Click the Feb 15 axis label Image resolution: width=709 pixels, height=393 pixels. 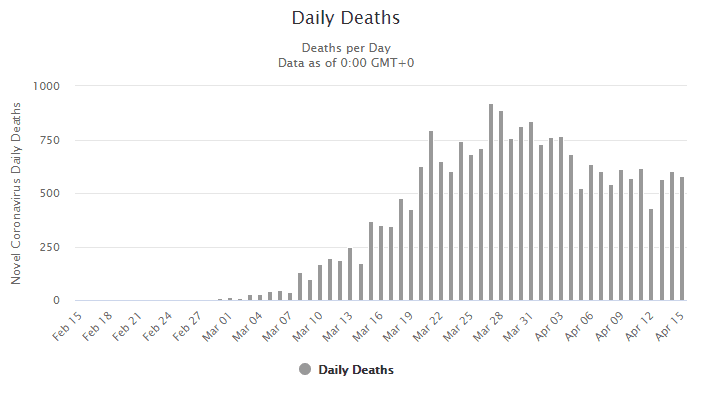click(67, 327)
